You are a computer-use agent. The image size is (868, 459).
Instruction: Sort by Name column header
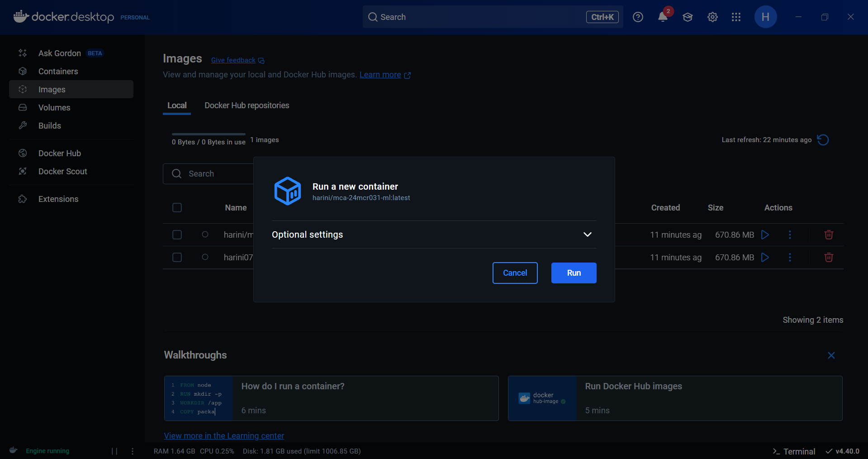(236, 208)
